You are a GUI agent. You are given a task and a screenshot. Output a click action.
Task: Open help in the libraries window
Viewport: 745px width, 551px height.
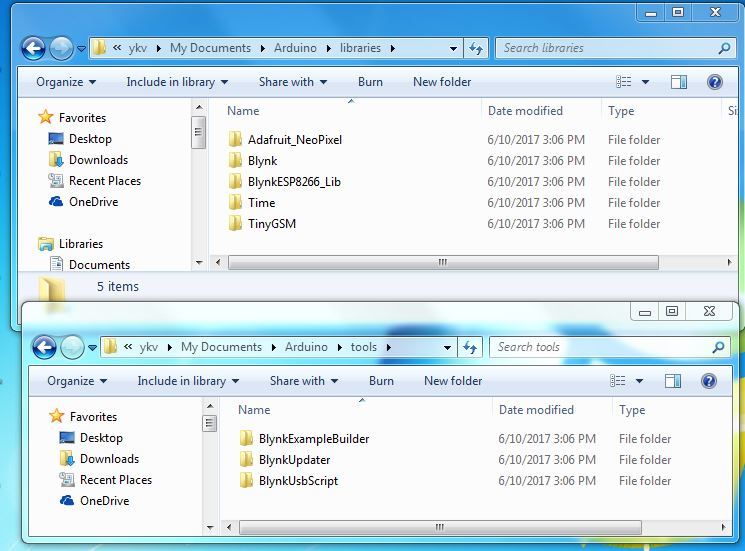[x=715, y=82]
